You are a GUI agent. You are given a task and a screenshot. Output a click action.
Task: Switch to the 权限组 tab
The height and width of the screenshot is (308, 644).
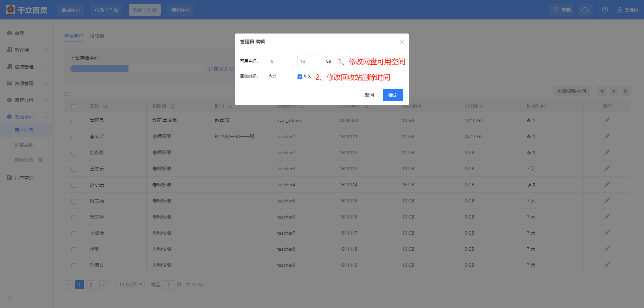click(x=97, y=36)
